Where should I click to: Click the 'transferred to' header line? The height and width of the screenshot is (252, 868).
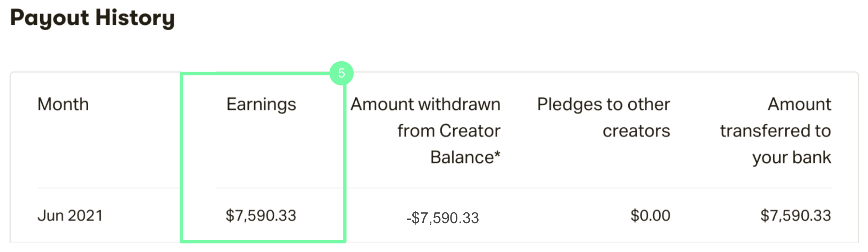(x=775, y=131)
